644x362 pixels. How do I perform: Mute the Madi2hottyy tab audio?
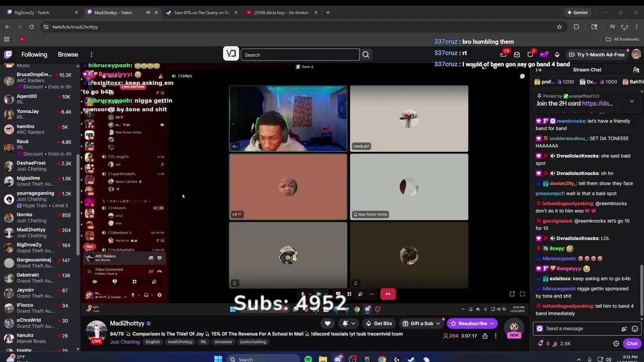coord(148,13)
